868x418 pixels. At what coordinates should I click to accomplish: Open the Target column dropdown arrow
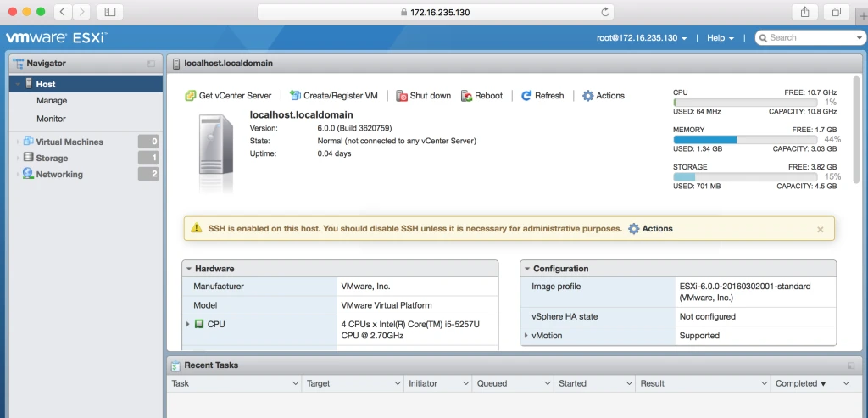(x=398, y=383)
